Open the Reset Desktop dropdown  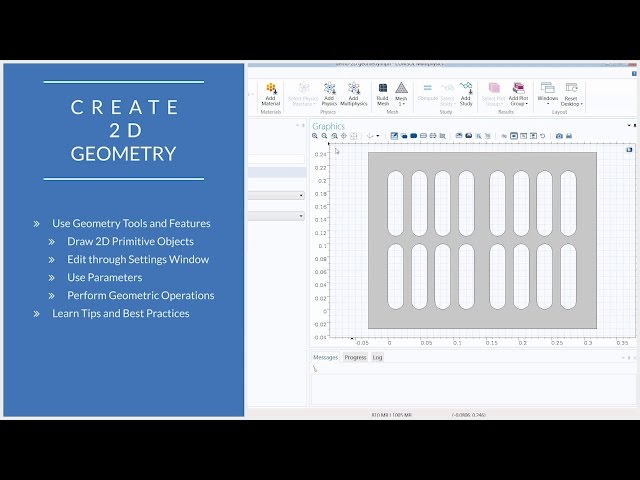[x=571, y=94]
